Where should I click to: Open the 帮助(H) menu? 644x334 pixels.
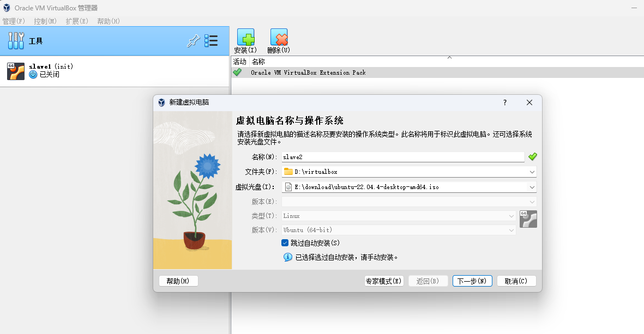coord(109,21)
